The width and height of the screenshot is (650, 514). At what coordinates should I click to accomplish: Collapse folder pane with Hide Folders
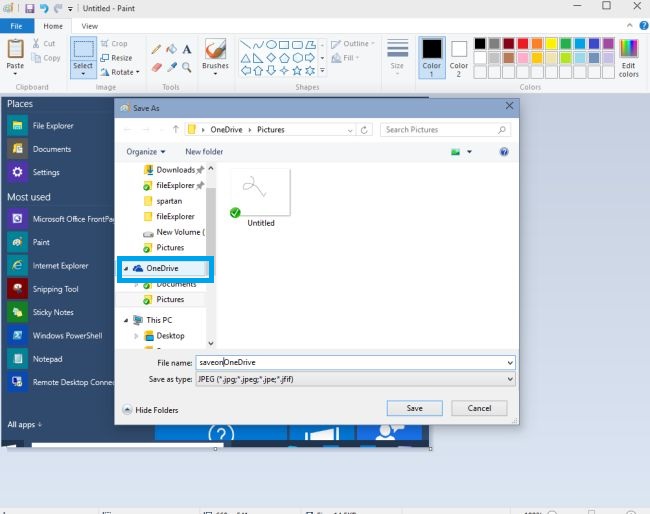pyautogui.click(x=151, y=410)
